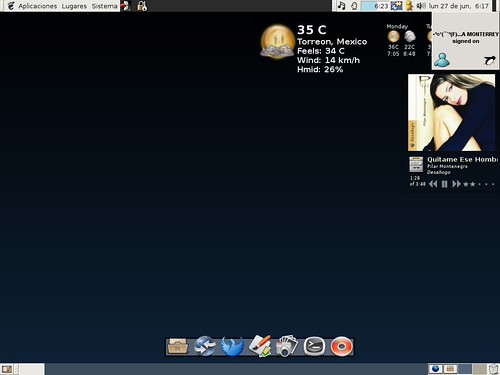The image size is (500, 375).
Task: Open the file manager folder icon in dock
Action: coord(178,346)
